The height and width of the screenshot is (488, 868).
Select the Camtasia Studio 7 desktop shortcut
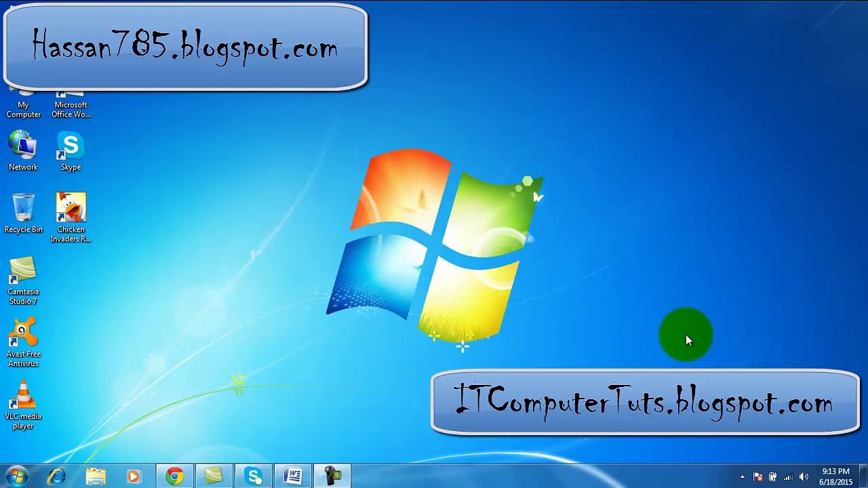(x=23, y=281)
